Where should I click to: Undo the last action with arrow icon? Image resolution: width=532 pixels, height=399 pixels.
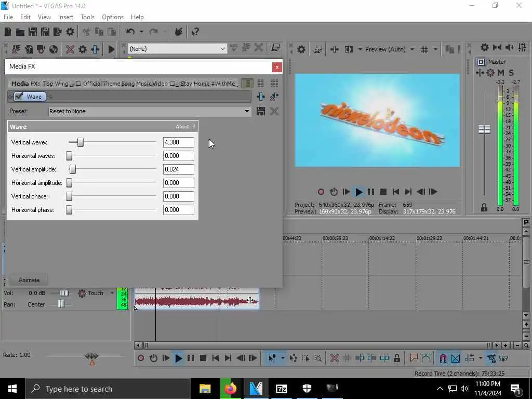(130, 32)
